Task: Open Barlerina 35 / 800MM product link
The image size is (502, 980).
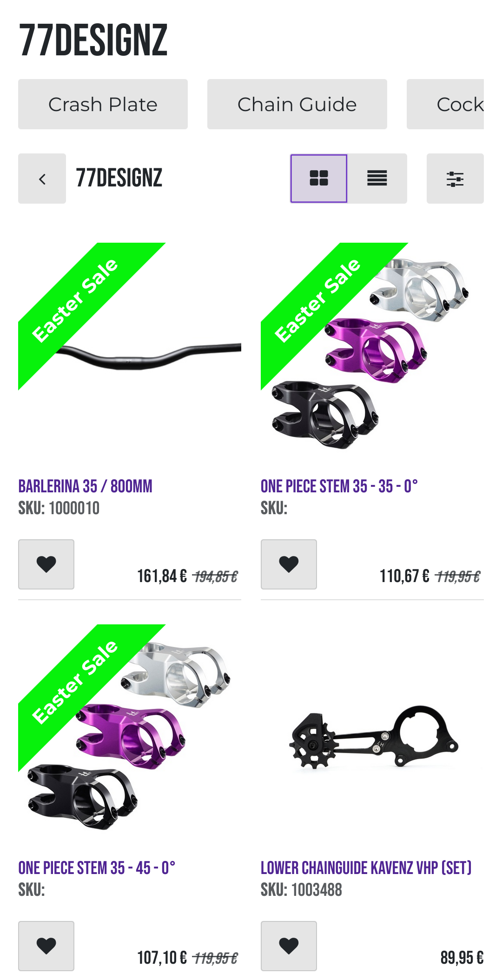Action: [x=86, y=486]
